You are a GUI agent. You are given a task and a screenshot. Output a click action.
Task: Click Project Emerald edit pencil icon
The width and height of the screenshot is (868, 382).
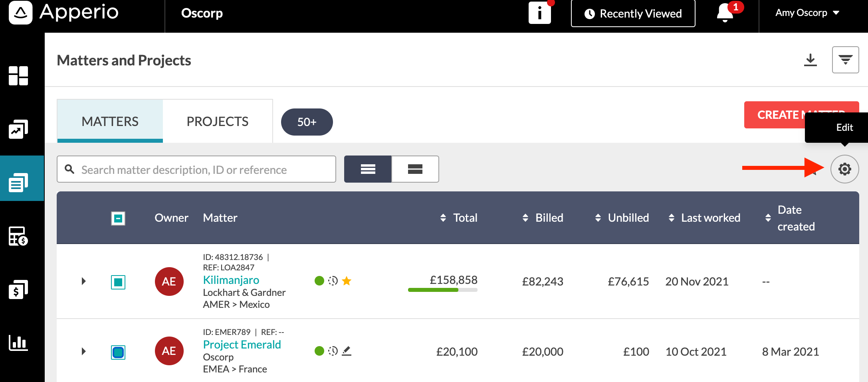[x=347, y=351]
